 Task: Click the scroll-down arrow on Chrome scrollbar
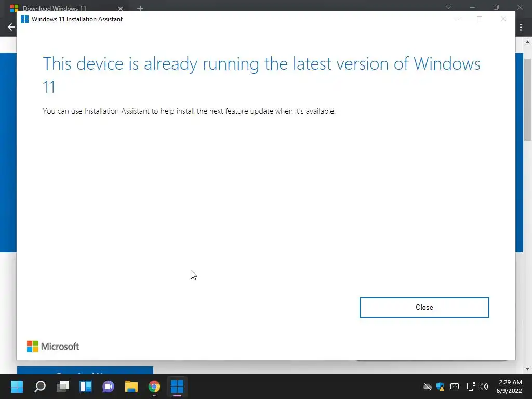point(527,369)
